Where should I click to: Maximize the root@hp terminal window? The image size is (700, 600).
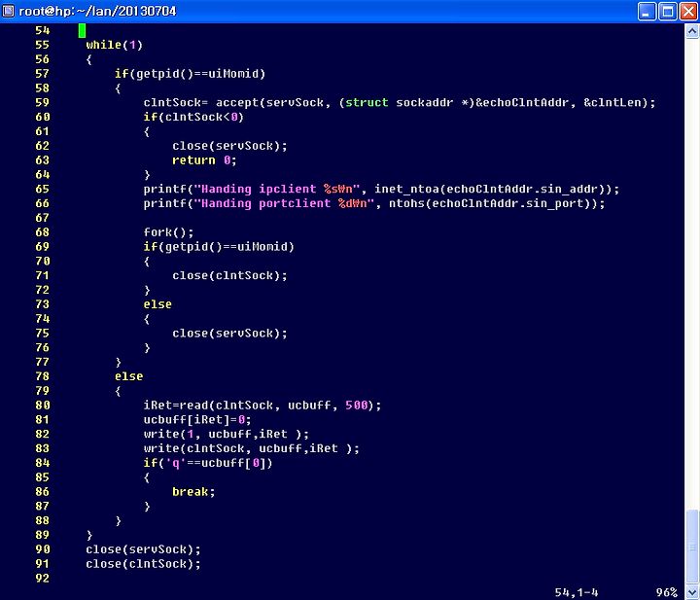tap(668, 11)
